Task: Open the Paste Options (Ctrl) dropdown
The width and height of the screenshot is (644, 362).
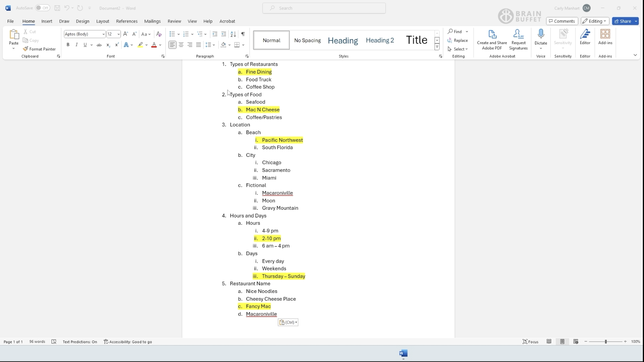Action: tap(288, 323)
